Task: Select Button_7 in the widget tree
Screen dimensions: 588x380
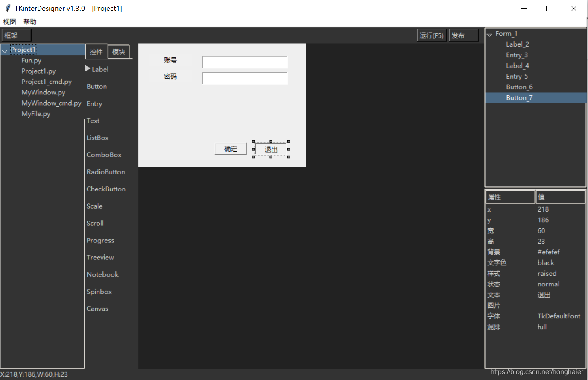Action: tap(519, 98)
